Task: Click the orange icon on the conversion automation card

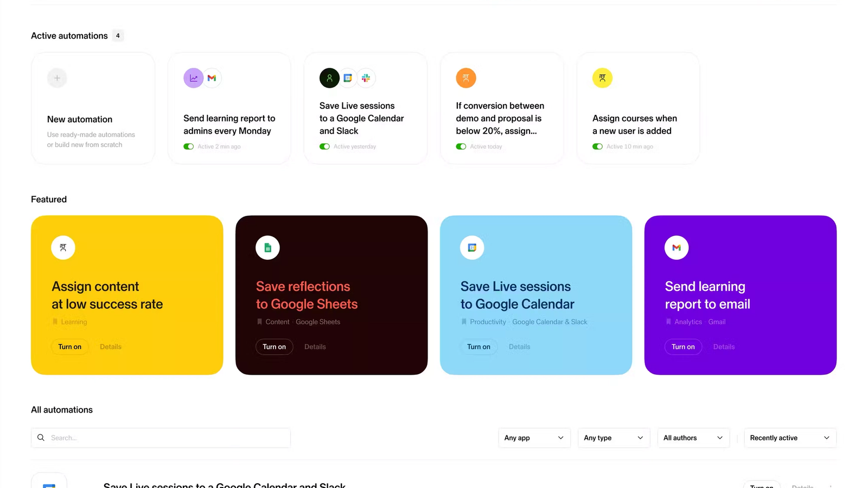Action: point(466,78)
